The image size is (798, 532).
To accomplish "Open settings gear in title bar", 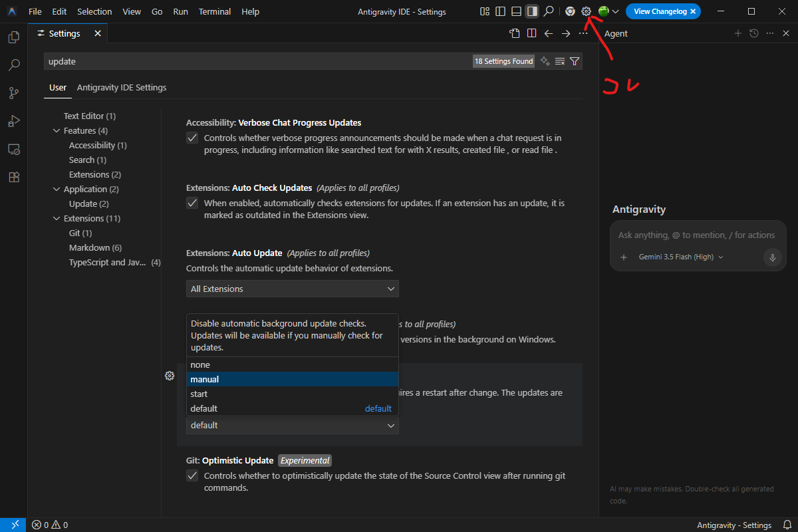I will (x=586, y=11).
